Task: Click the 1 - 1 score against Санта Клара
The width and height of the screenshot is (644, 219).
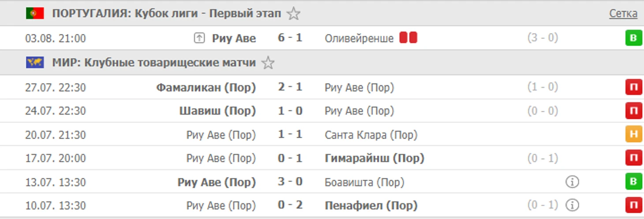Action: pos(290,134)
